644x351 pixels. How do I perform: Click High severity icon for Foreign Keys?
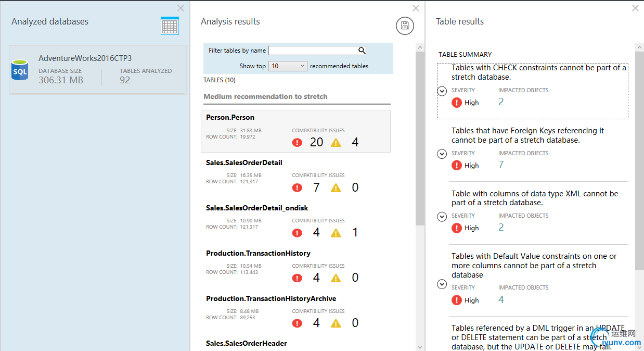(x=457, y=166)
